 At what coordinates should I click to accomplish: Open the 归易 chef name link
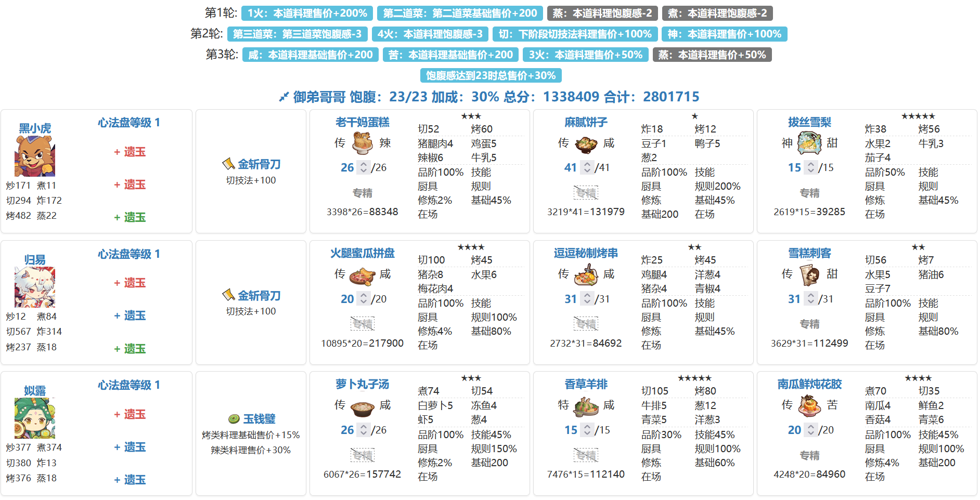point(35,260)
